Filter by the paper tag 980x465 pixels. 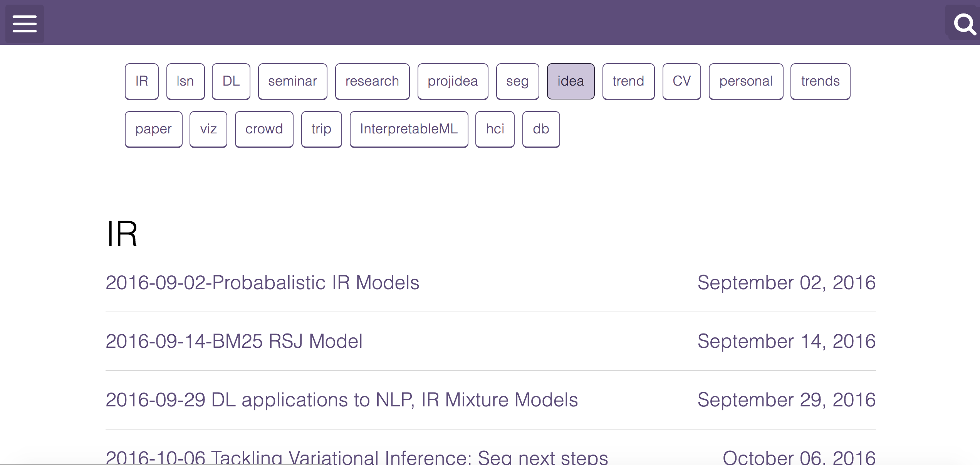pyautogui.click(x=153, y=129)
